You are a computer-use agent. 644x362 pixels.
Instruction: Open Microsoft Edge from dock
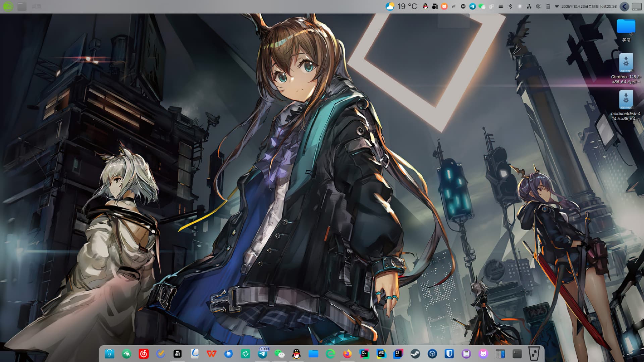(x=330, y=354)
